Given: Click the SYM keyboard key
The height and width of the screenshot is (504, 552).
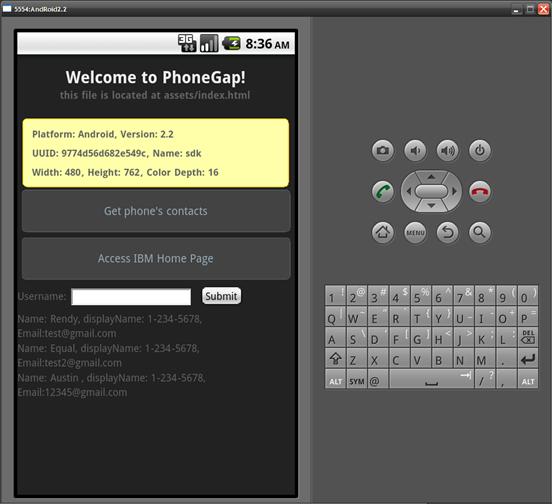Looking at the screenshot, I should 357,379.
